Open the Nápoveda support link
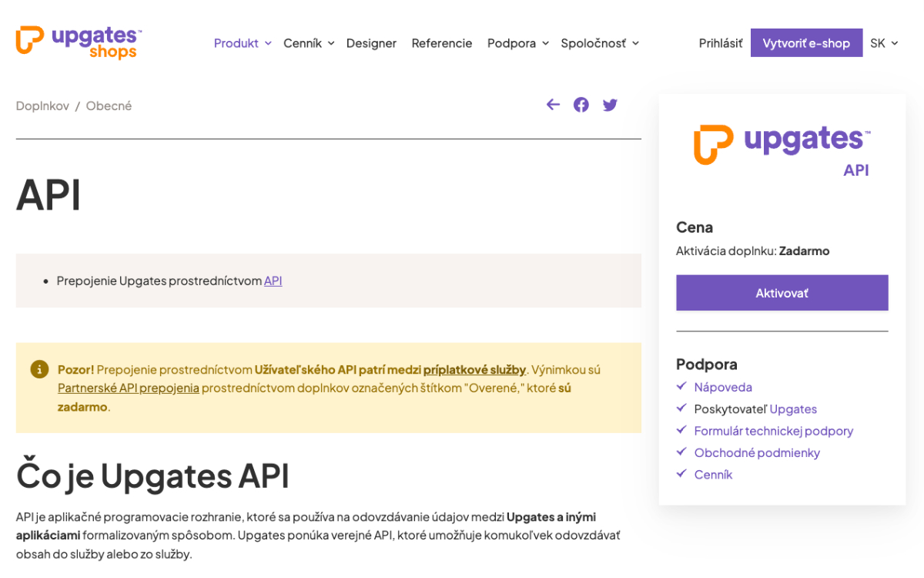Viewport: 924px width, 578px height. coord(723,388)
